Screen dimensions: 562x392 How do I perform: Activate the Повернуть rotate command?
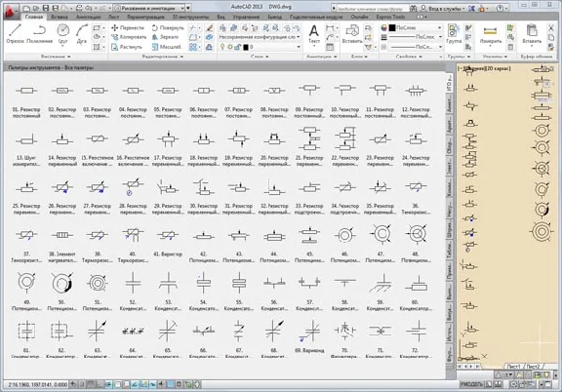pyautogui.click(x=168, y=27)
